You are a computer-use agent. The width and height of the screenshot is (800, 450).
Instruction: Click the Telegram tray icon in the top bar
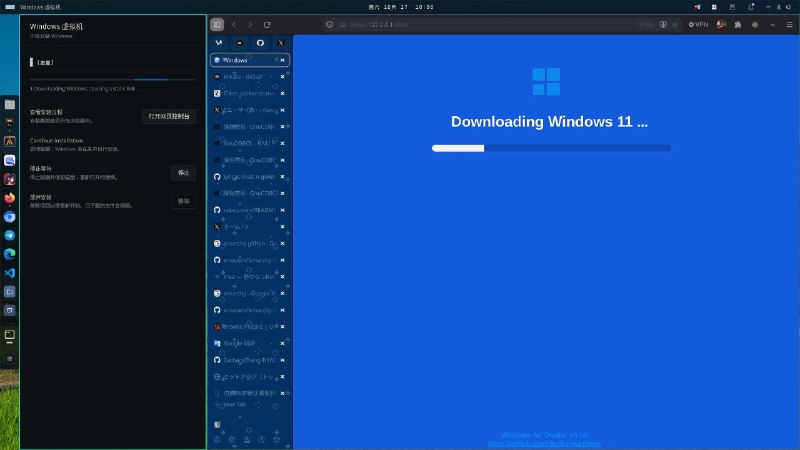pyautogui.click(x=697, y=7)
